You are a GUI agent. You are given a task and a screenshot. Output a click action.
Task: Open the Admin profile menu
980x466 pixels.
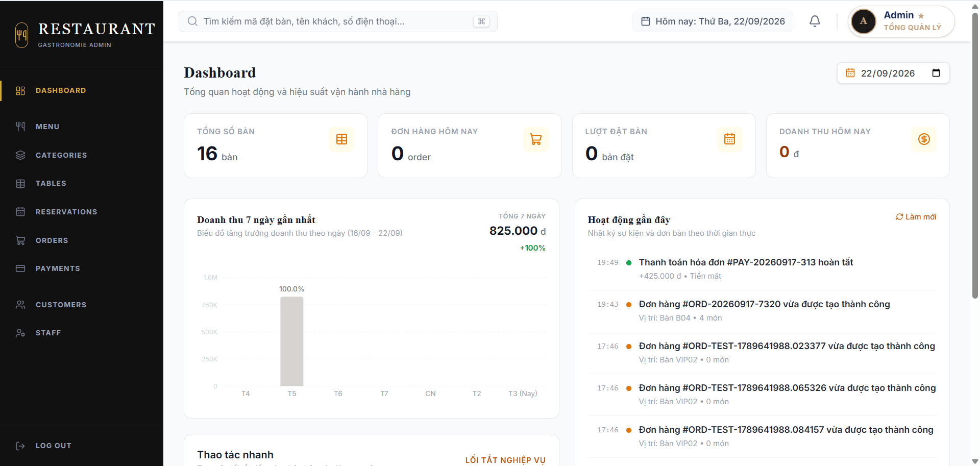click(x=901, y=21)
